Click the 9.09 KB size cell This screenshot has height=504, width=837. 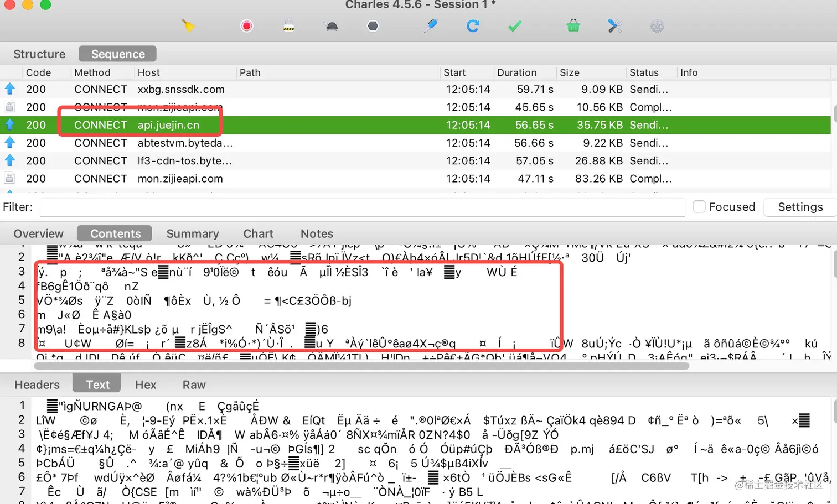(602, 89)
